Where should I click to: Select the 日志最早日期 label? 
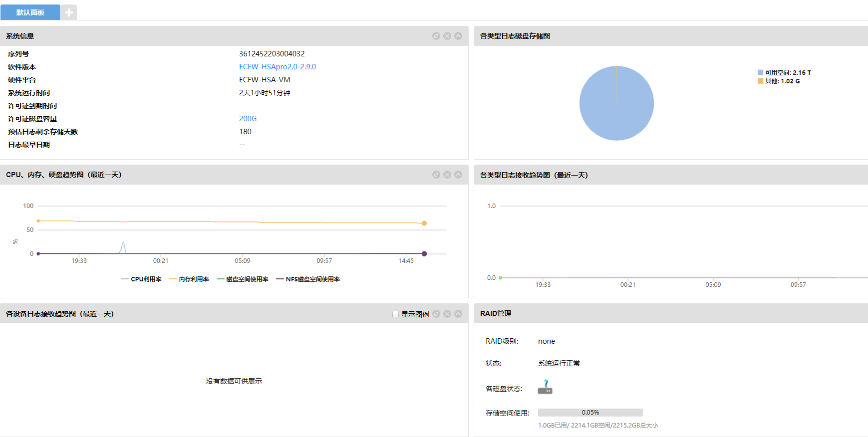pyautogui.click(x=29, y=145)
